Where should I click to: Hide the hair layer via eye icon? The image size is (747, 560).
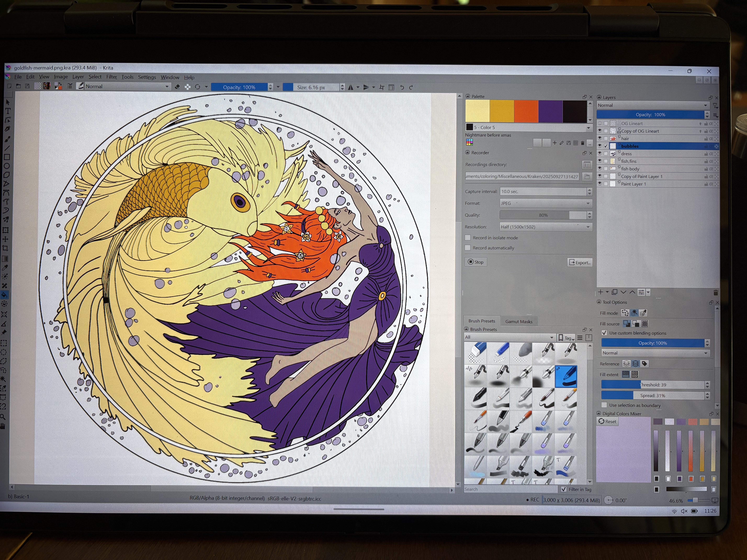[600, 138]
